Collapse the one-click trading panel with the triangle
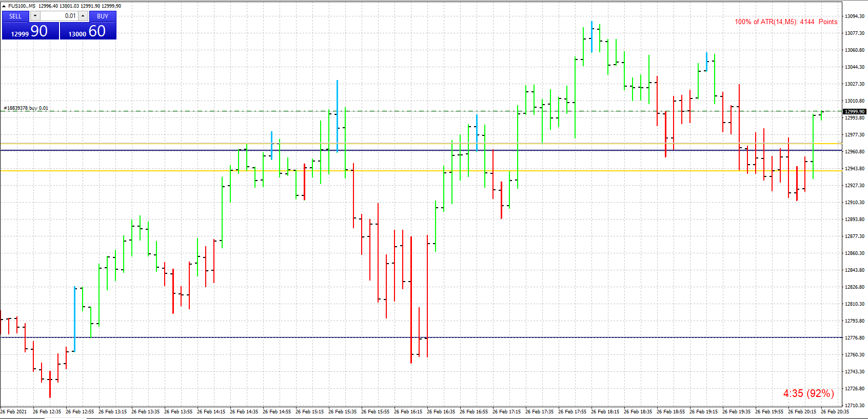This screenshot has height=419, width=868. [4, 6]
